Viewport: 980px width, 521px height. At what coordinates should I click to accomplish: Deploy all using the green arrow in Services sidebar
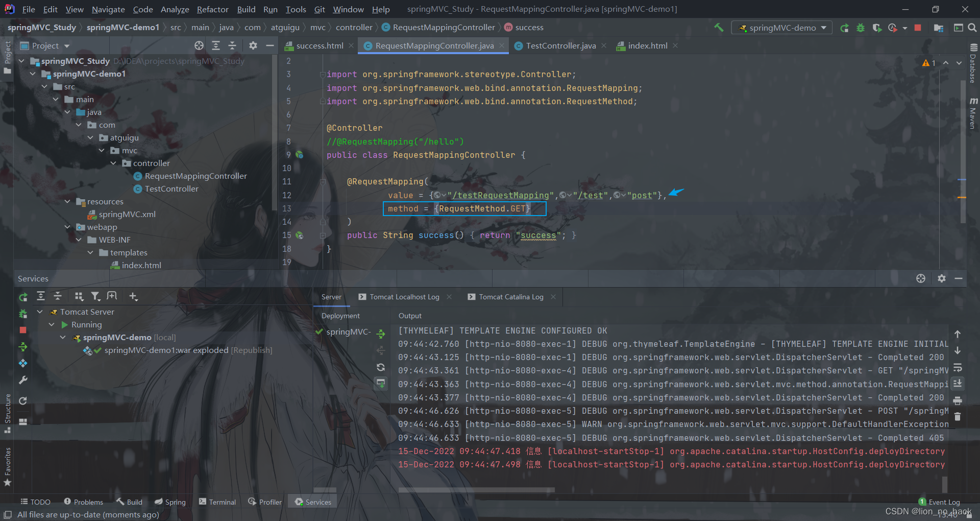click(x=23, y=347)
